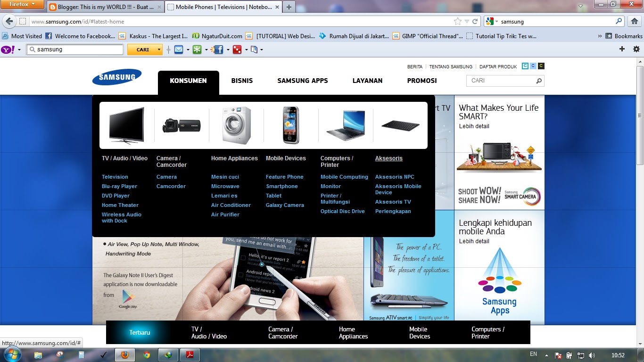This screenshot has height=362, width=644.
Task: Open Chrome from the Windows taskbar
Action: click(x=147, y=355)
